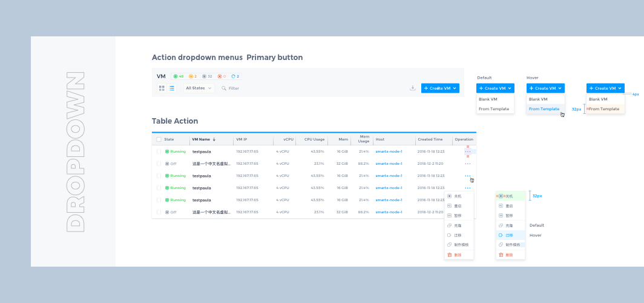The height and width of the screenshot is (303, 644).
Task: Click pause 暂停 icon in table-attached menu
Action: [x=449, y=215]
